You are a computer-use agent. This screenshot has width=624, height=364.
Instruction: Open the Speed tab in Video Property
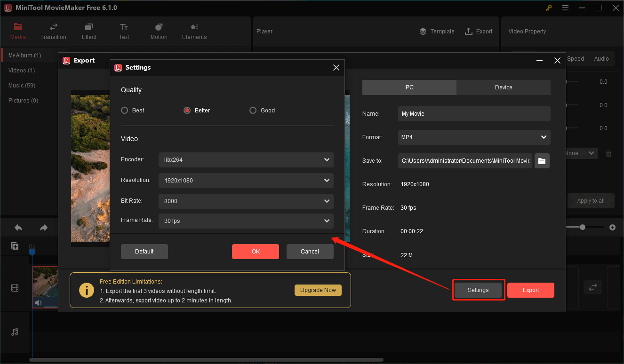576,59
